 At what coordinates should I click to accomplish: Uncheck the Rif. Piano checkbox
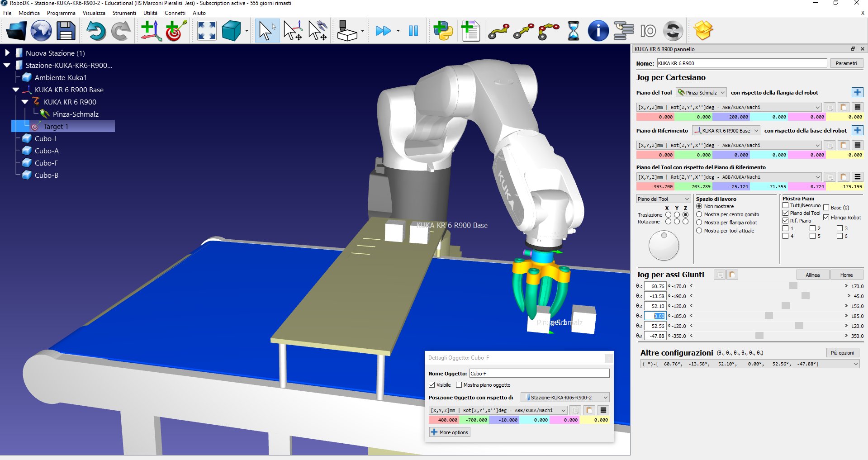pos(786,221)
